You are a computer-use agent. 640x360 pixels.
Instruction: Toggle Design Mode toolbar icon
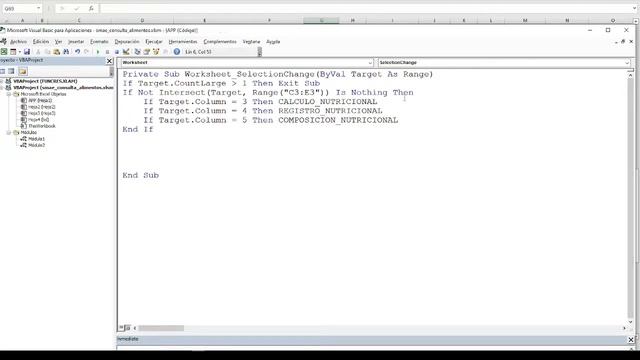point(126,52)
